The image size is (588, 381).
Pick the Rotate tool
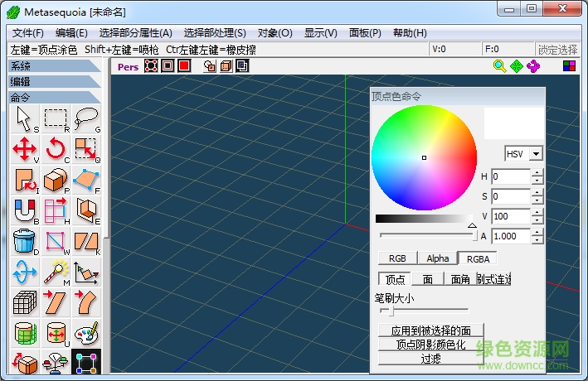(x=56, y=150)
